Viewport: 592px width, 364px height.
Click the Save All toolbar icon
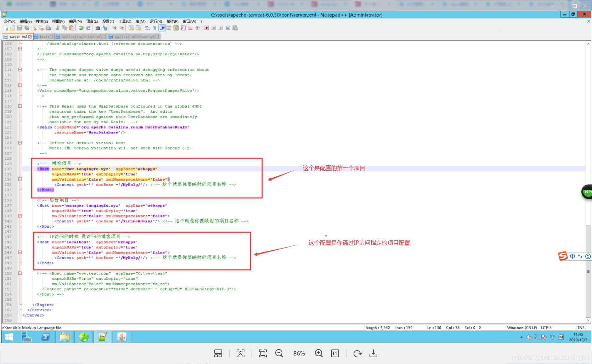tap(27, 28)
